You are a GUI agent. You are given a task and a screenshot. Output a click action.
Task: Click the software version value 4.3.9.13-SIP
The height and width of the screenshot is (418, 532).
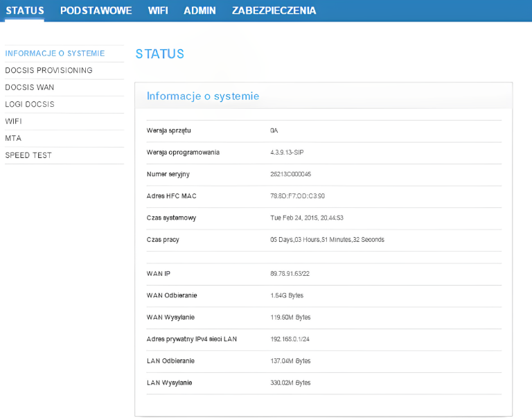287,153
